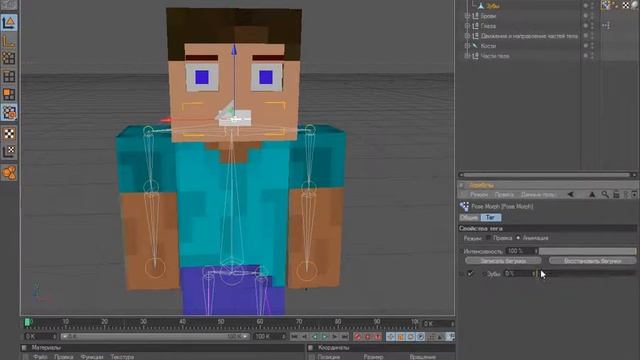Click the back arrow in attributes toolbar
The width and height of the screenshot is (640, 360).
(x=571, y=195)
